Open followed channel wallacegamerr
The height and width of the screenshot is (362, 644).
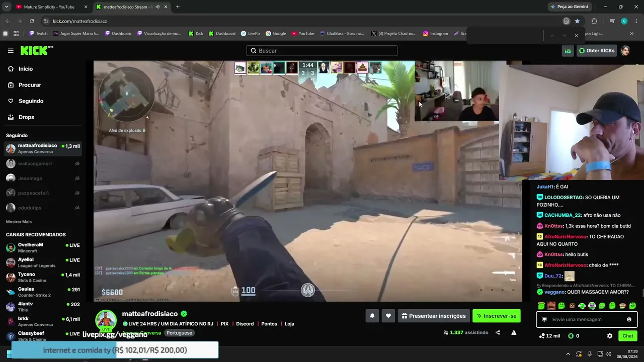43,163
